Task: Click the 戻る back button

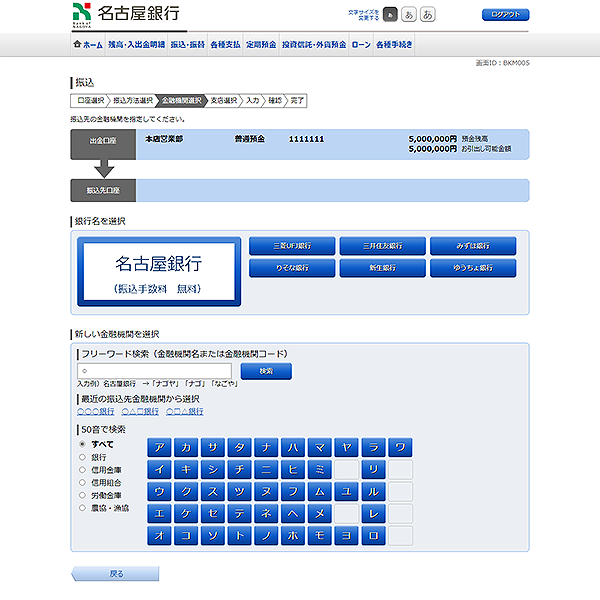Action: pos(116,574)
